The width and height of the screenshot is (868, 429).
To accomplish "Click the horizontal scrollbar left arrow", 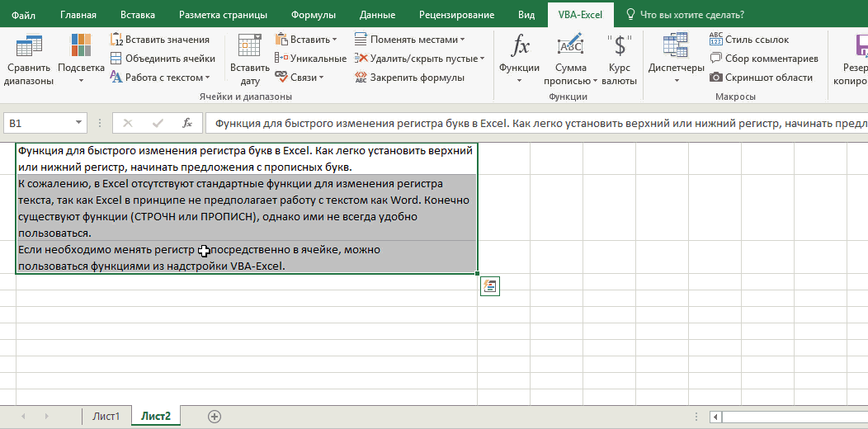I will [x=715, y=417].
